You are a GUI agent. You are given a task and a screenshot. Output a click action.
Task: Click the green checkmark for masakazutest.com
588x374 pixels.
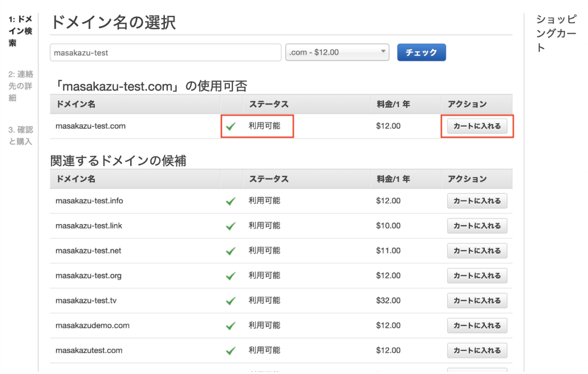coord(231,350)
